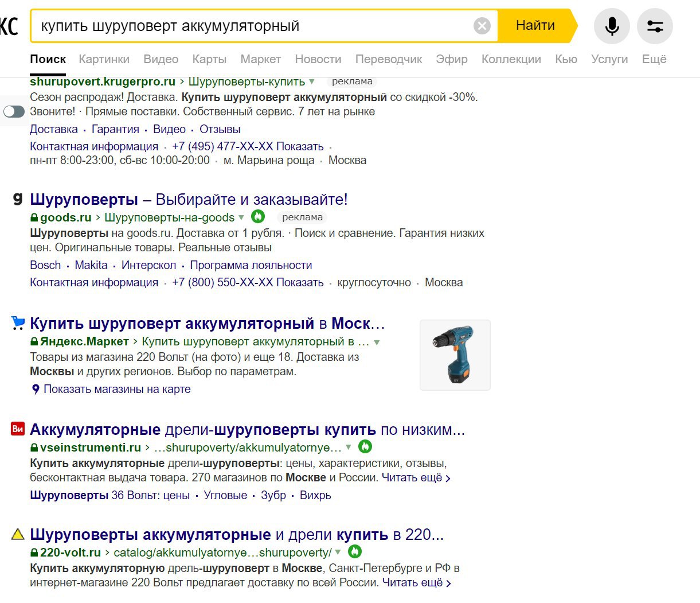
Task: Open krugerpro Гарантия sitelink
Action: point(115,129)
